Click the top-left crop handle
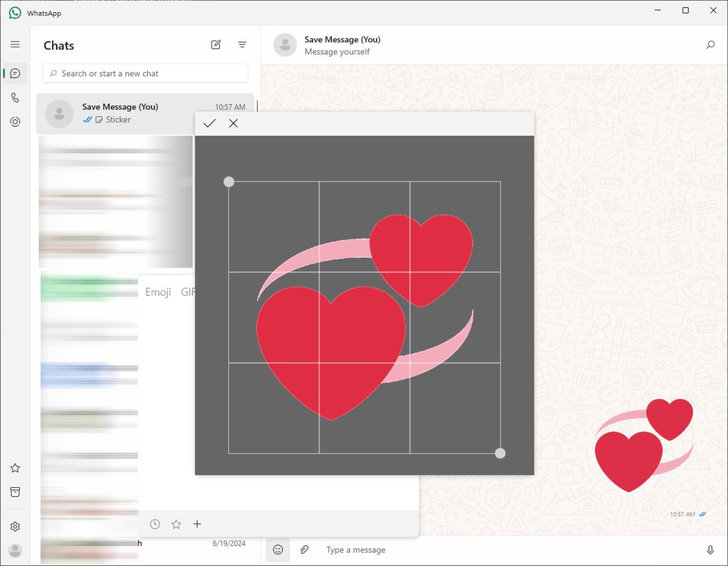Image resolution: width=728 pixels, height=566 pixels. (229, 182)
